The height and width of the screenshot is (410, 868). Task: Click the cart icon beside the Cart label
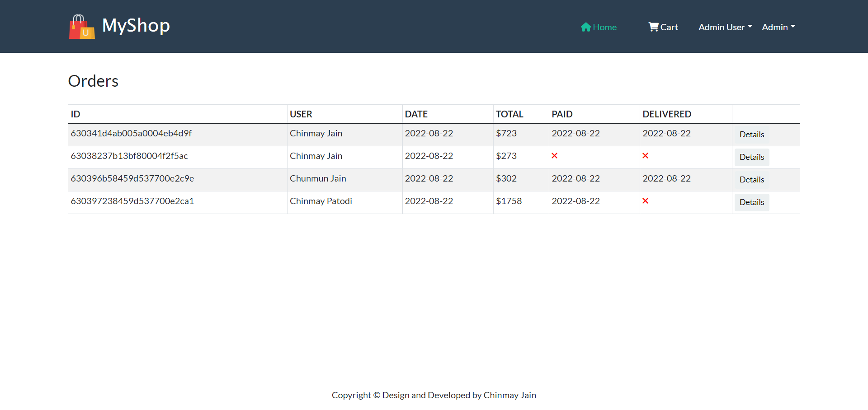click(x=653, y=27)
